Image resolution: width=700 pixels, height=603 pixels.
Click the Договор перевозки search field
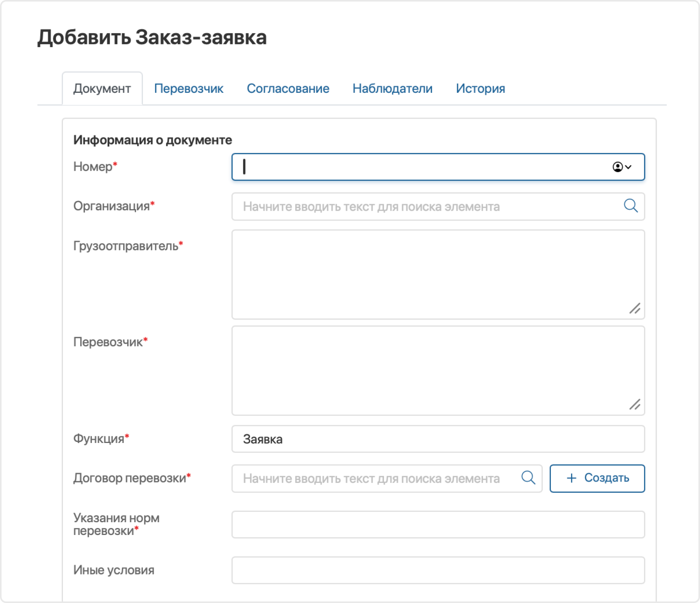point(387,478)
